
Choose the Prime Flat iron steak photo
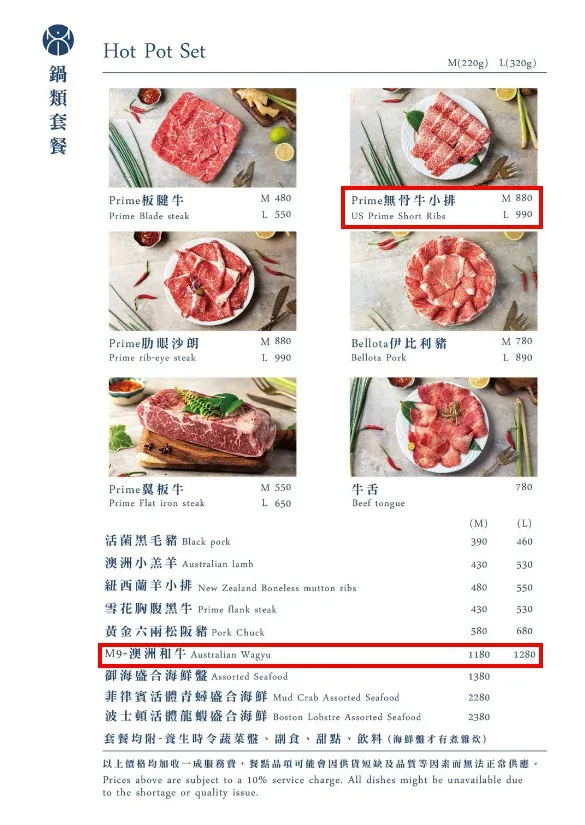pyautogui.click(x=203, y=427)
